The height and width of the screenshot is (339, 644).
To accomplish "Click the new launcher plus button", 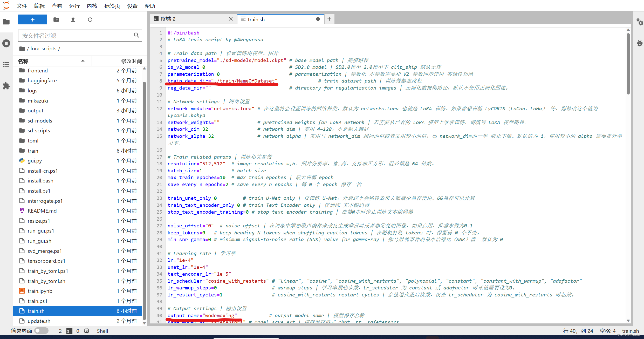I will coord(32,19).
